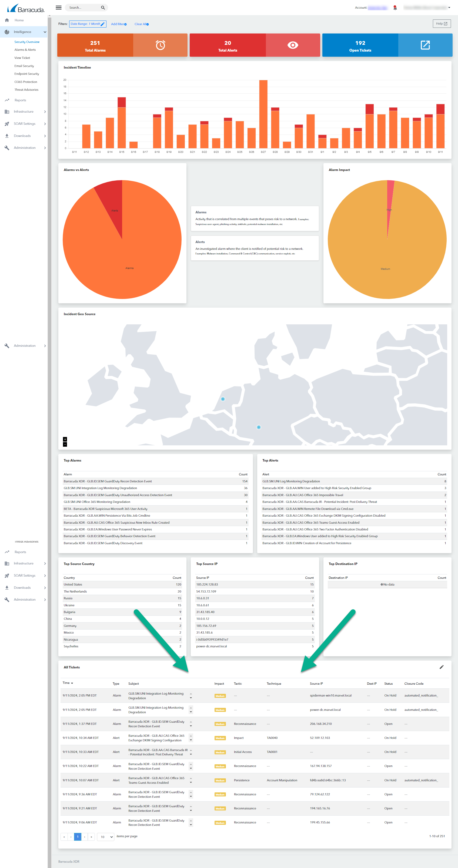This screenshot has height=868, width=458.
Task: Click the 20 Total Alerts card
Action: (228, 45)
